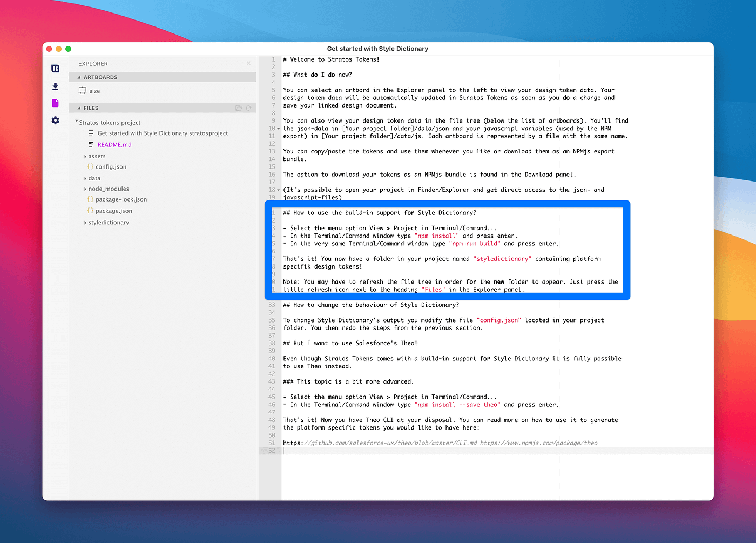Expand the node_modules folder
Image resolution: width=756 pixels, height=543 pixels.
click(85, 189)
